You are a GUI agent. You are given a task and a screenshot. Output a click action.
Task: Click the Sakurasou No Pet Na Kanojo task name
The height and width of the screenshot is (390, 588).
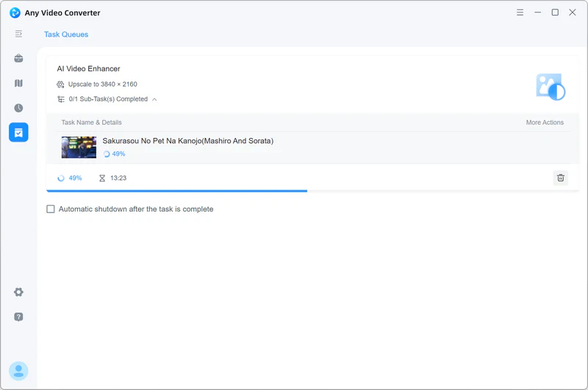pos(187,141)
